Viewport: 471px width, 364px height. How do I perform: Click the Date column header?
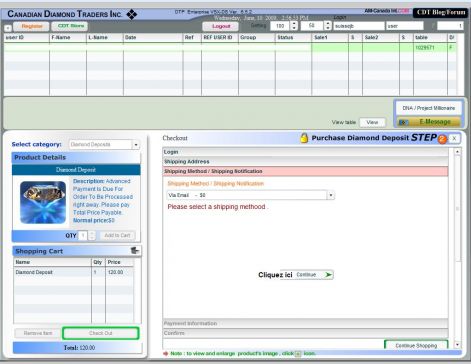pyautogui.click(x=153, y=37)
